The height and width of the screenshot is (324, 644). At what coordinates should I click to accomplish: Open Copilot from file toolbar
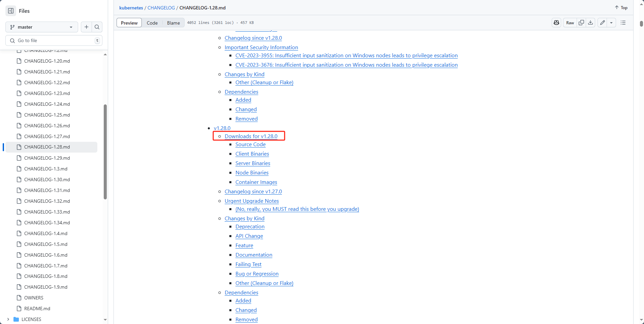pyautogui.click(x=556, y=23)
